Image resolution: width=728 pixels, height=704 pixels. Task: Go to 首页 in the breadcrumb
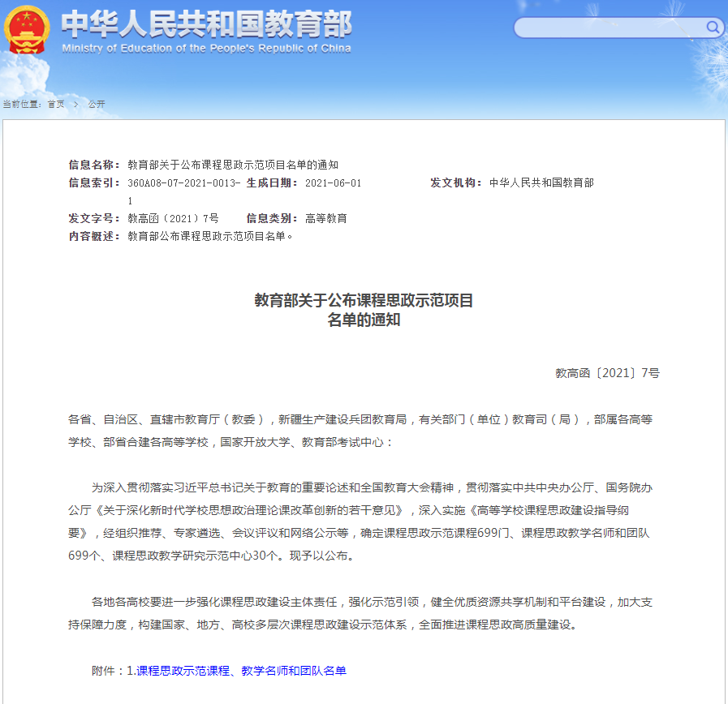point(56,104)
